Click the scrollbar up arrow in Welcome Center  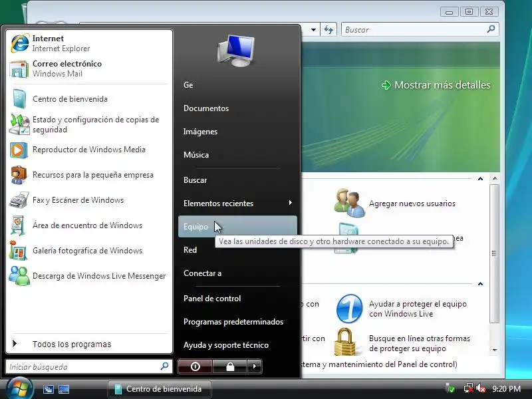coord(495,178)
